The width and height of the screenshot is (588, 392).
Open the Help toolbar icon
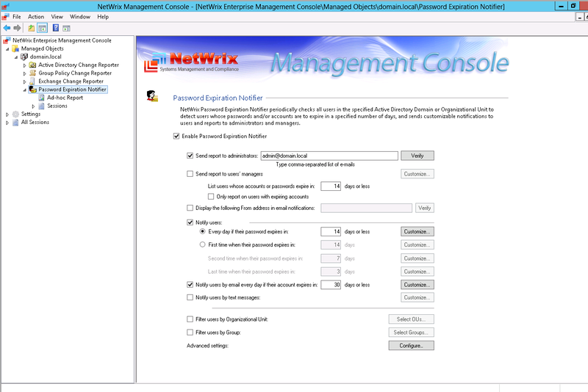[x=56, y=28]
